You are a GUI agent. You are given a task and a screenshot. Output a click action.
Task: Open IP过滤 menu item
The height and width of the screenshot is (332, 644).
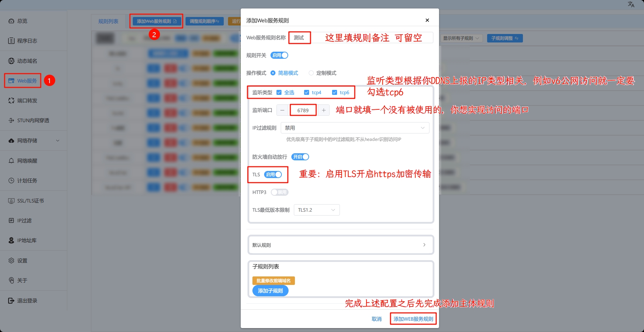click(24, 221)
